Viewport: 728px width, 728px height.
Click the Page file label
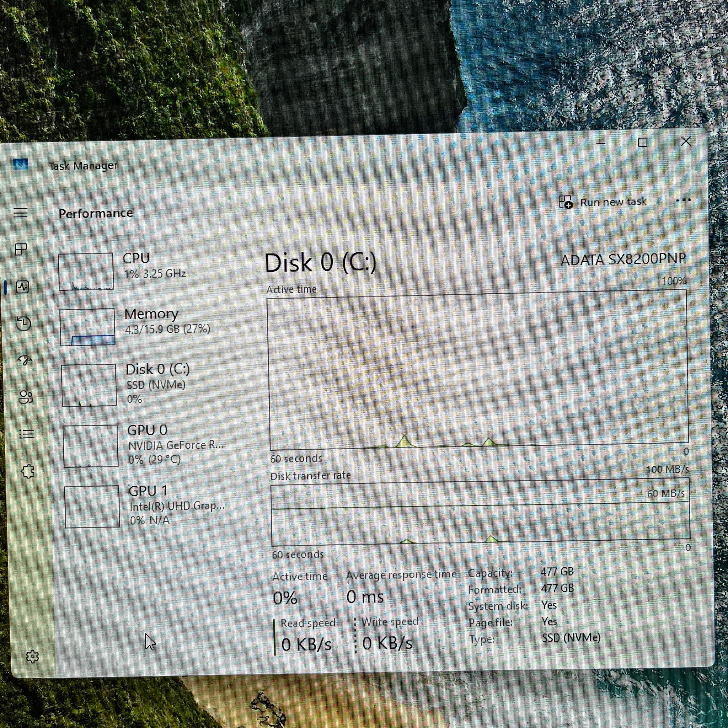tap(491, 622)
